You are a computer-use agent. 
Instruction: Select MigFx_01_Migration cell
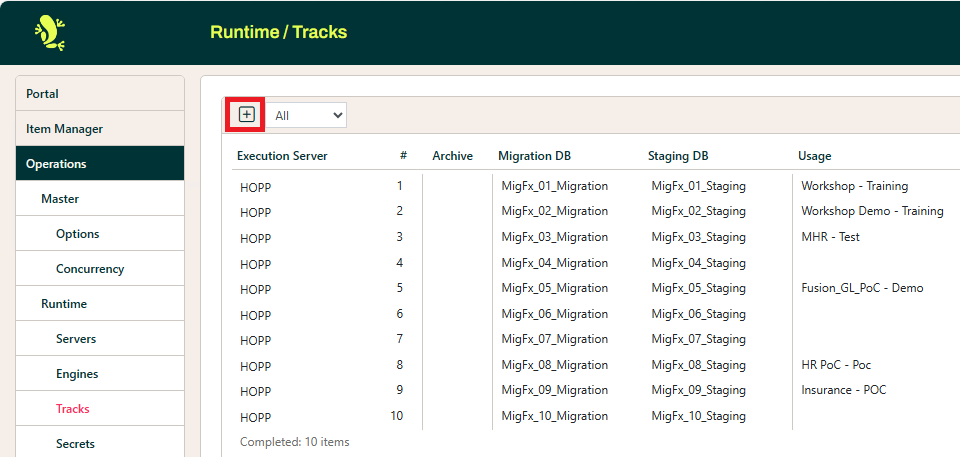pyautogui.click(x=555, y=186)
